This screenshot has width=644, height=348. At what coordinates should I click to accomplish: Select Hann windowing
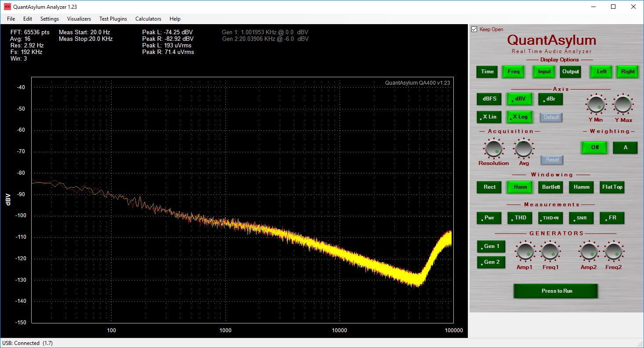[520, 187]
